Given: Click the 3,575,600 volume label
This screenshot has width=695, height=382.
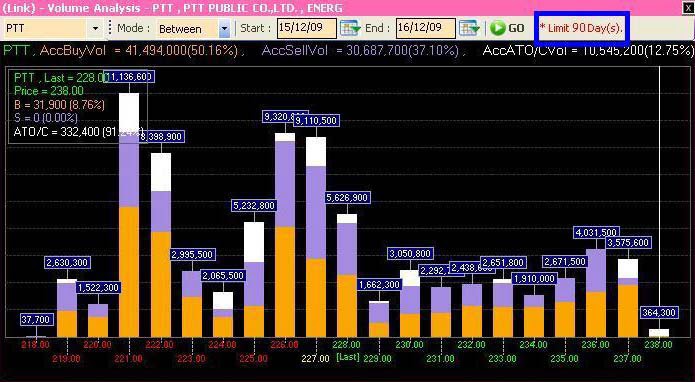Looking at the screenshot, I should coord(628,243).
